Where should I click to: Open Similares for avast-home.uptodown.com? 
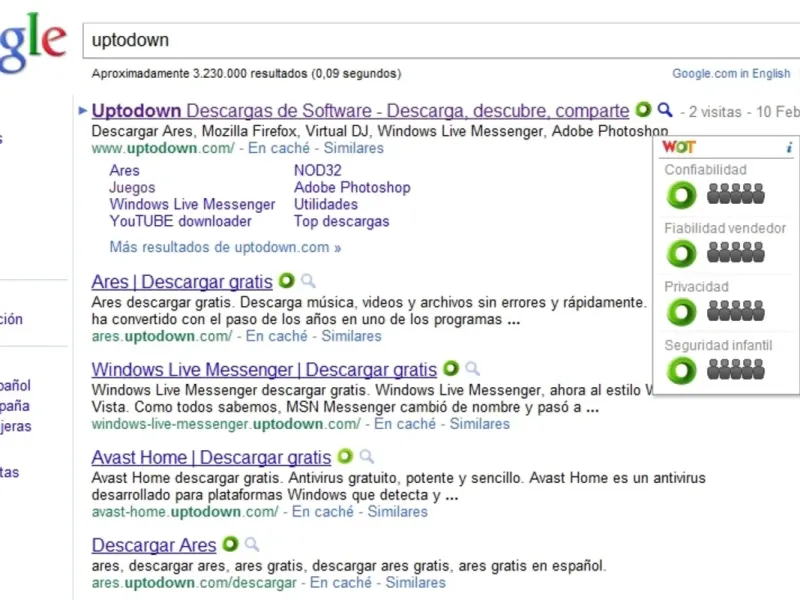coord(397,512)
